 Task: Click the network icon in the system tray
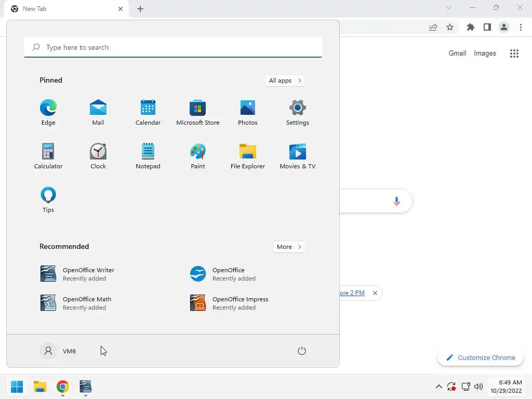pyautogui.click(x=465, y=387)
